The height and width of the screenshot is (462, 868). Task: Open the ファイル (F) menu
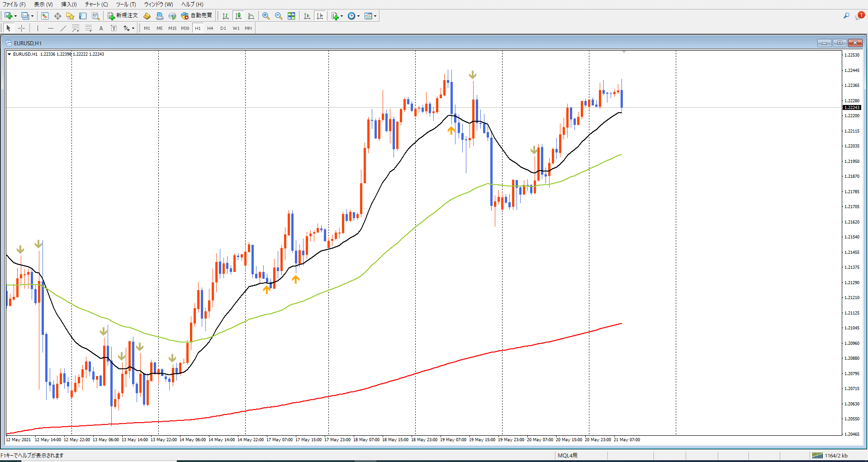(x=14, y=5)
